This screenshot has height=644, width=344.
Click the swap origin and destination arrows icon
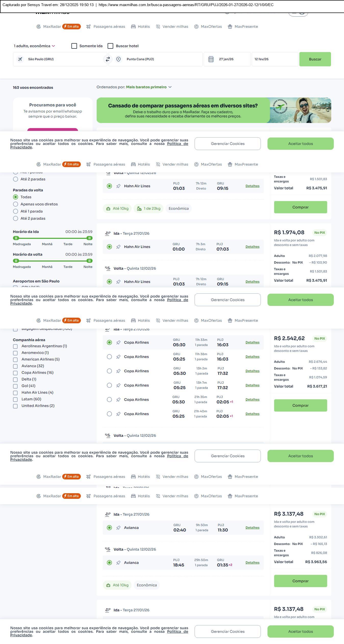(x=108, y=59)
